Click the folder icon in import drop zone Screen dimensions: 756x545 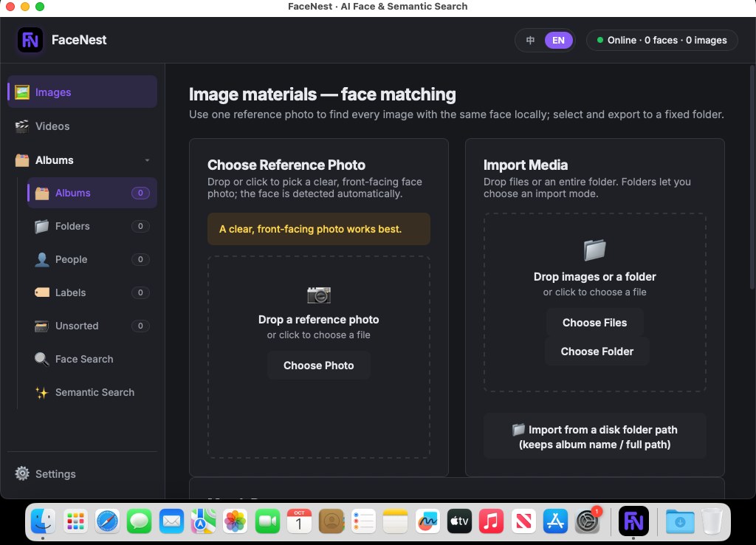(x=594, y=250)
